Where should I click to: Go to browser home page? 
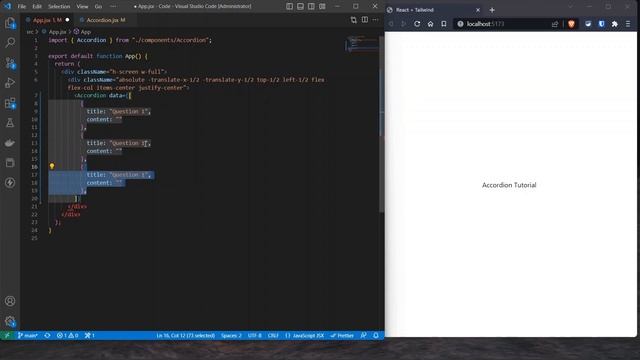[430, 24]
